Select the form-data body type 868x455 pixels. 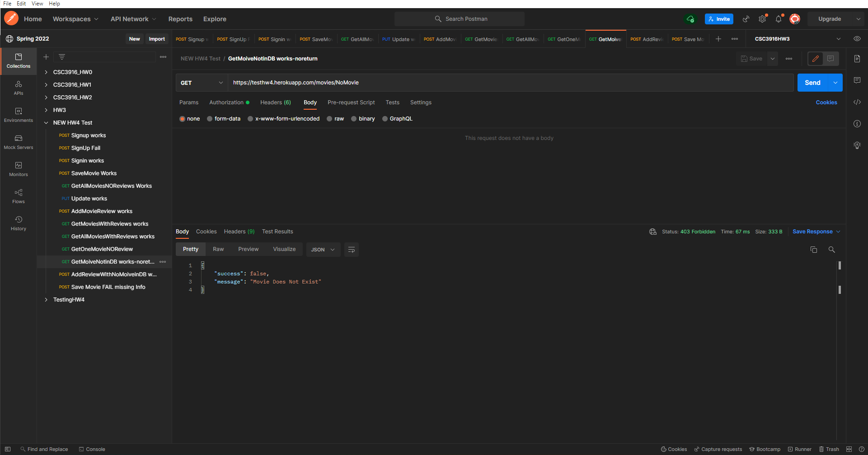[x=223, y=118]
